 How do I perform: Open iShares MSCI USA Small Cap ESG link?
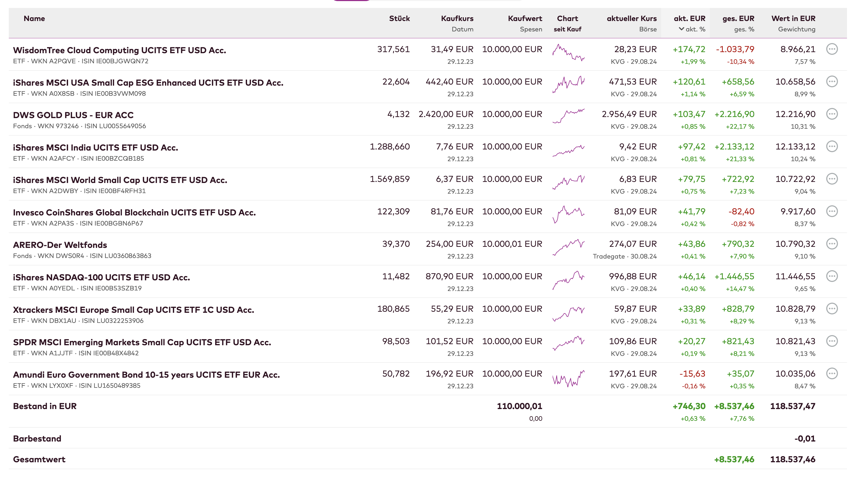pos(148,82)
